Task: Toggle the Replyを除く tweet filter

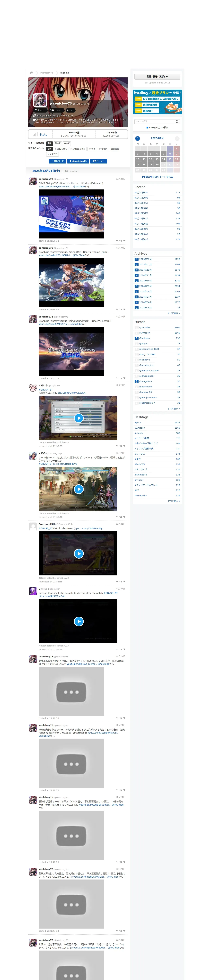Action: pos(61,149)
